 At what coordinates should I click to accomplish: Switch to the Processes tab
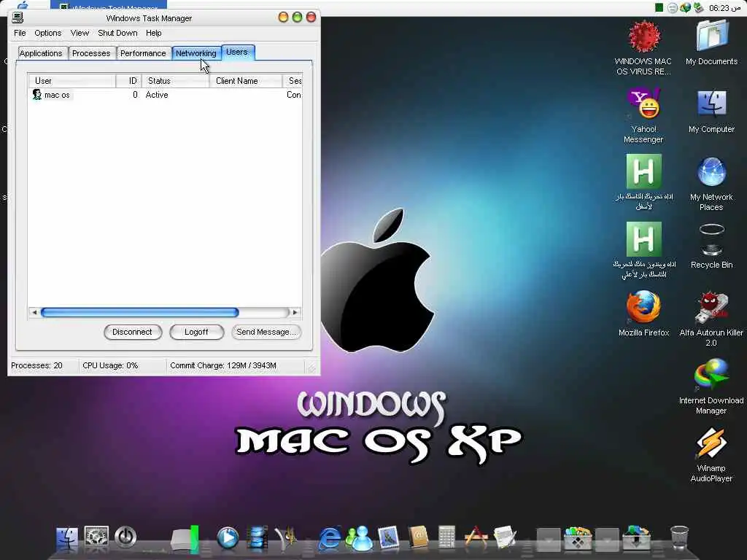tap(91, 53)
